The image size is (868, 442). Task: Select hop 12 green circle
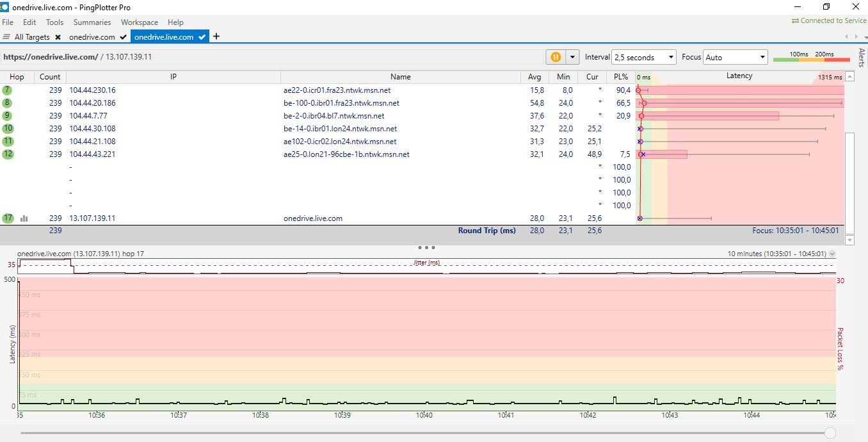pos(8,154)
